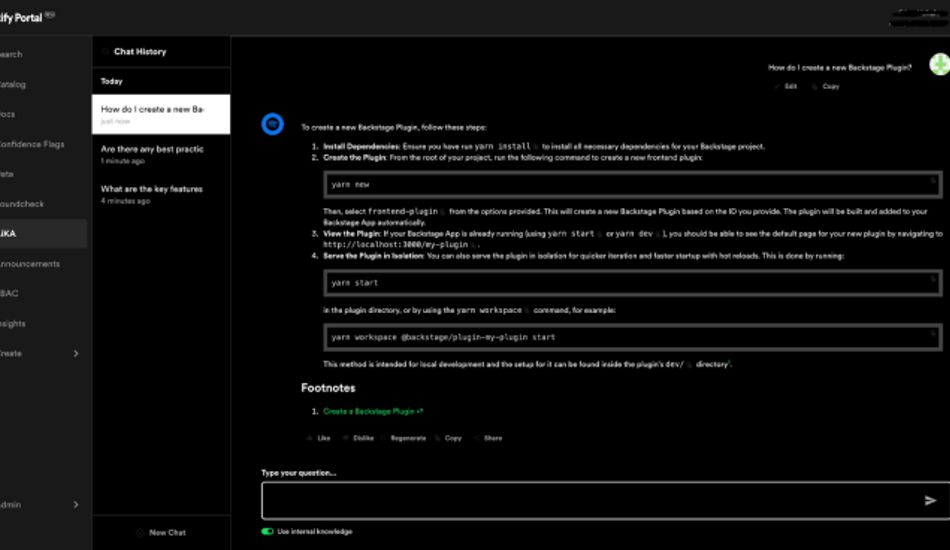This screenshot has width=950, height=550.
Task: Open the Soundcheck sidebar item
Action: [22, 204]
